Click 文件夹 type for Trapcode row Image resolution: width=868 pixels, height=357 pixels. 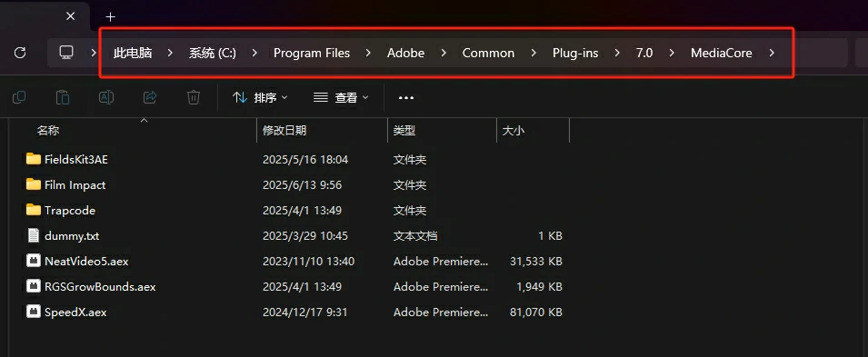[x=410, y=211]
